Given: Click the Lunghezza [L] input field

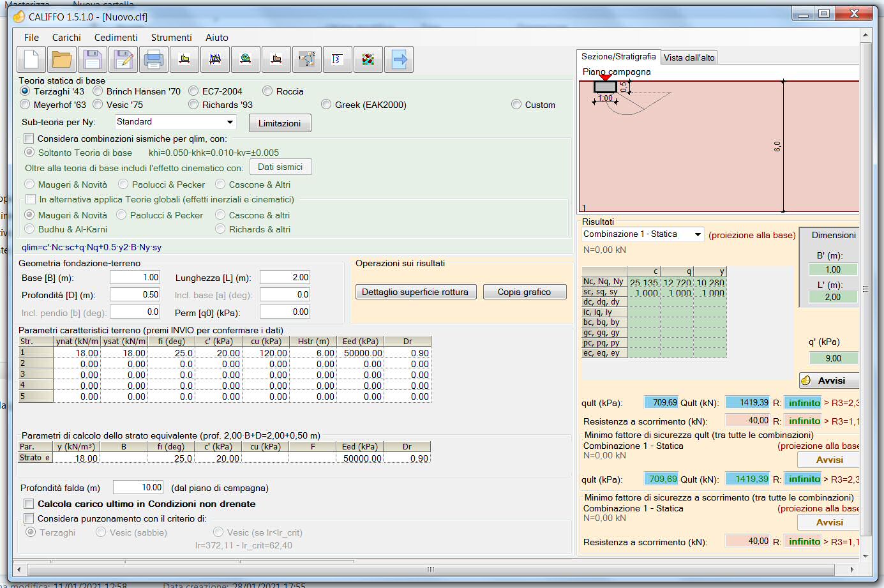Looking at the screenshot, I should (x=285, y=277).
